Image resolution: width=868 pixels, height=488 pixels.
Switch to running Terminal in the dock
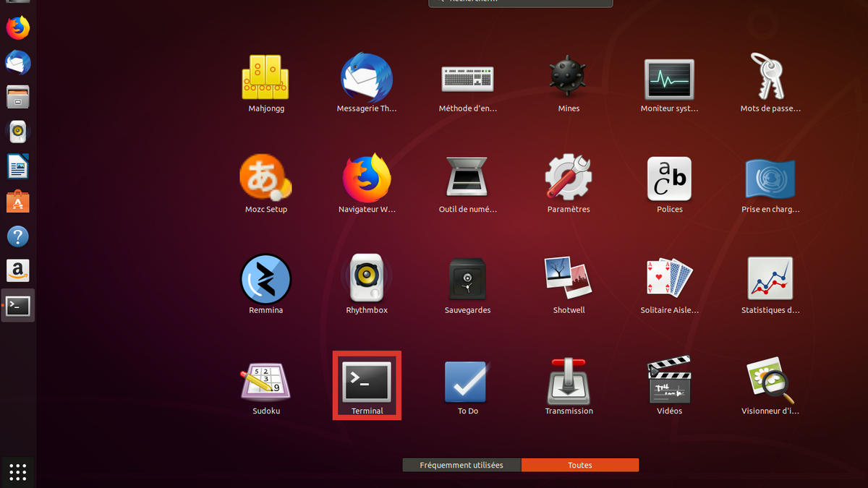coord(18,306)
